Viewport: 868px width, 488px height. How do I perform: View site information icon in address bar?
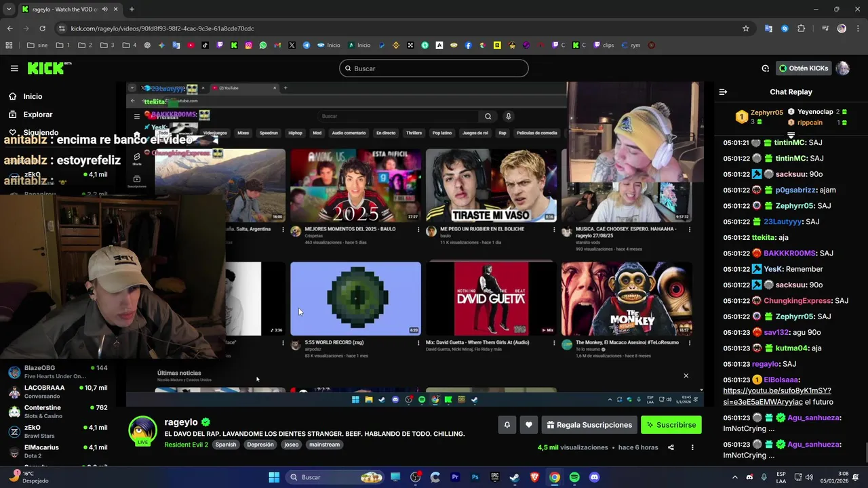(x=62, y=28)
